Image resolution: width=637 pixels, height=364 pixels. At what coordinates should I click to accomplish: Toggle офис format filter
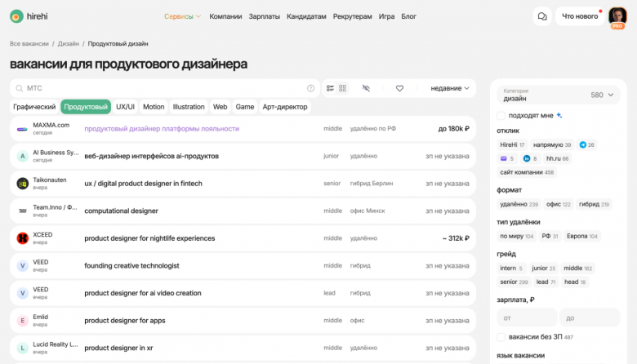(558, 205)
